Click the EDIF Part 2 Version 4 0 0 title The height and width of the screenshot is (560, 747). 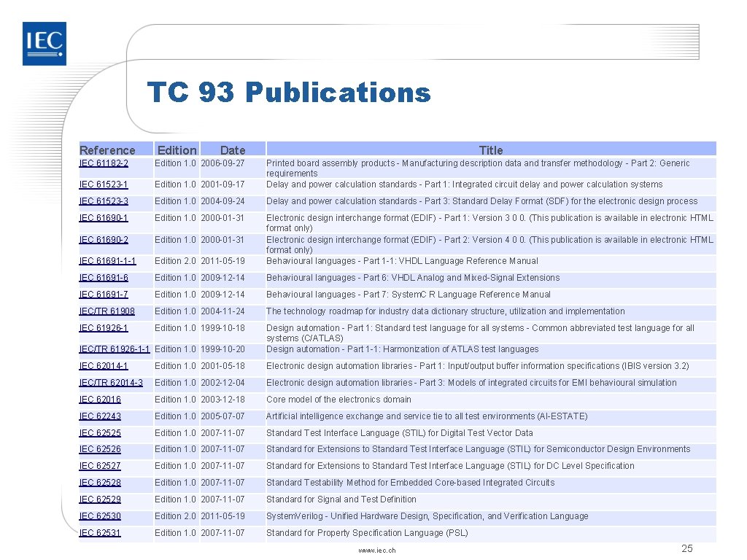pyautogui.click(x=489, y=245)
